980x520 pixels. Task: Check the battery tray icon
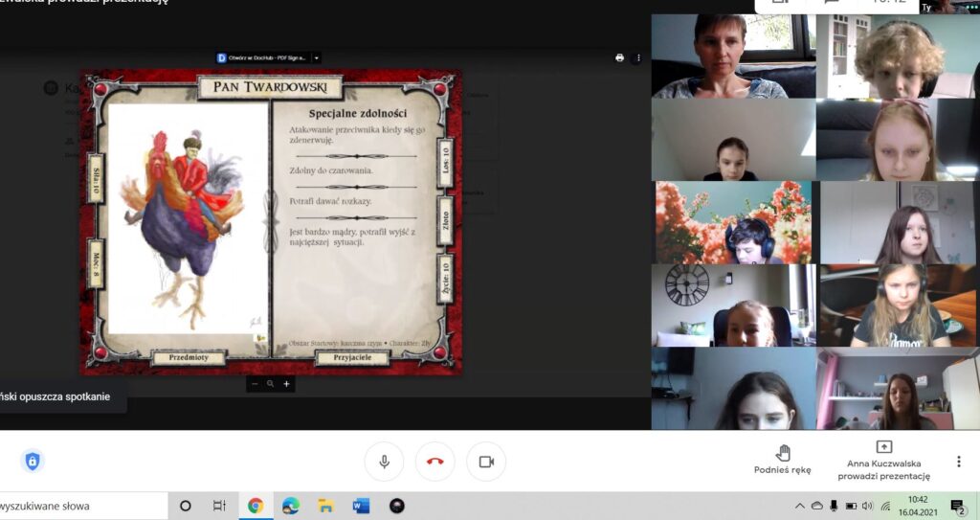click(x=851, y=506)
